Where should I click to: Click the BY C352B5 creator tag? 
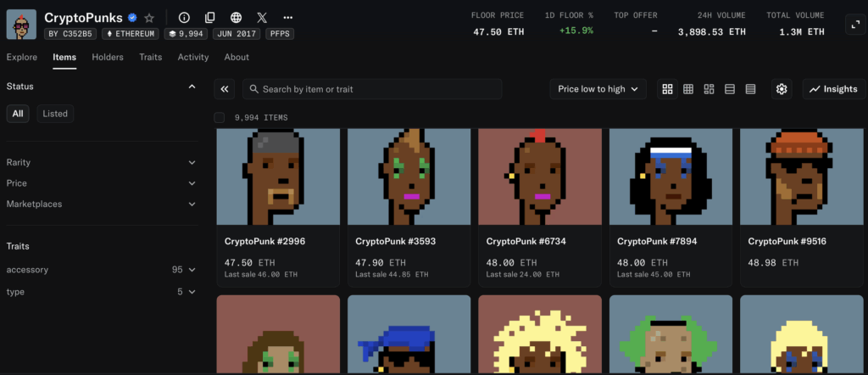tap(70, 34)
